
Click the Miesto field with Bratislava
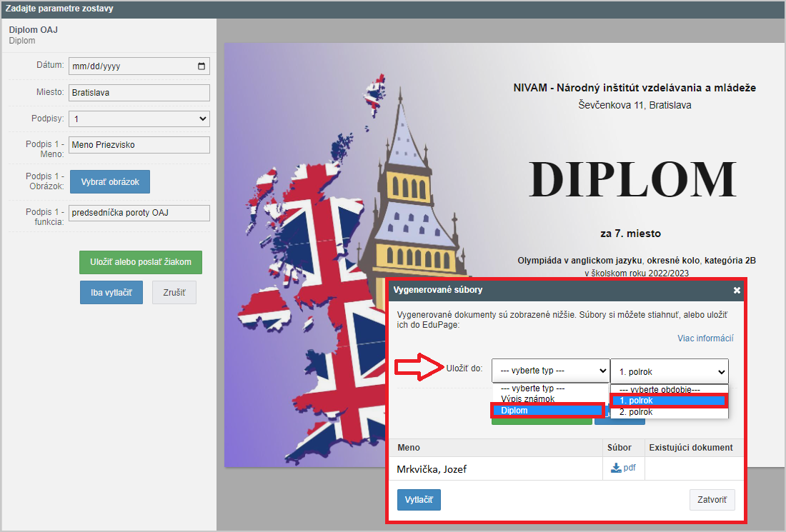(x=139, y=93)
